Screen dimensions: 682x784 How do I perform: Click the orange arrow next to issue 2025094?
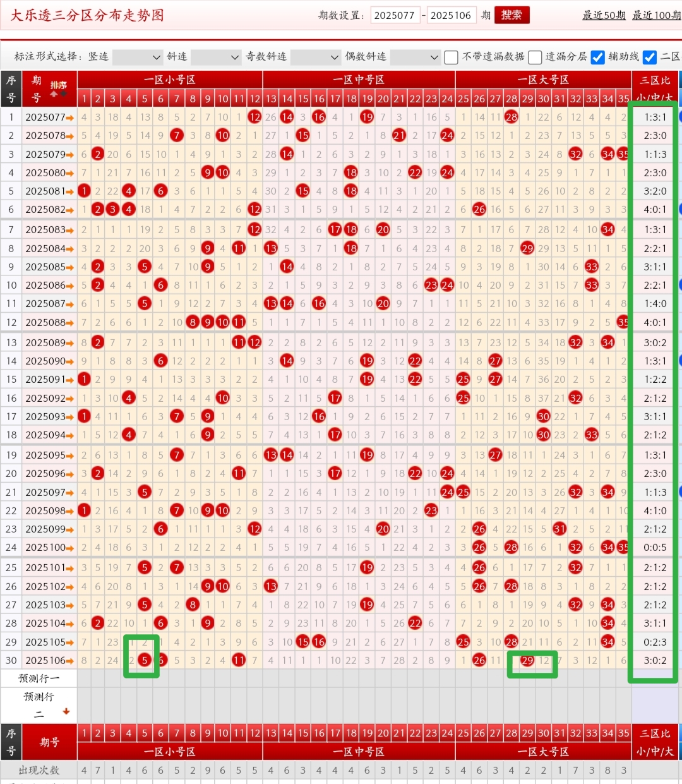click(69, 435)
